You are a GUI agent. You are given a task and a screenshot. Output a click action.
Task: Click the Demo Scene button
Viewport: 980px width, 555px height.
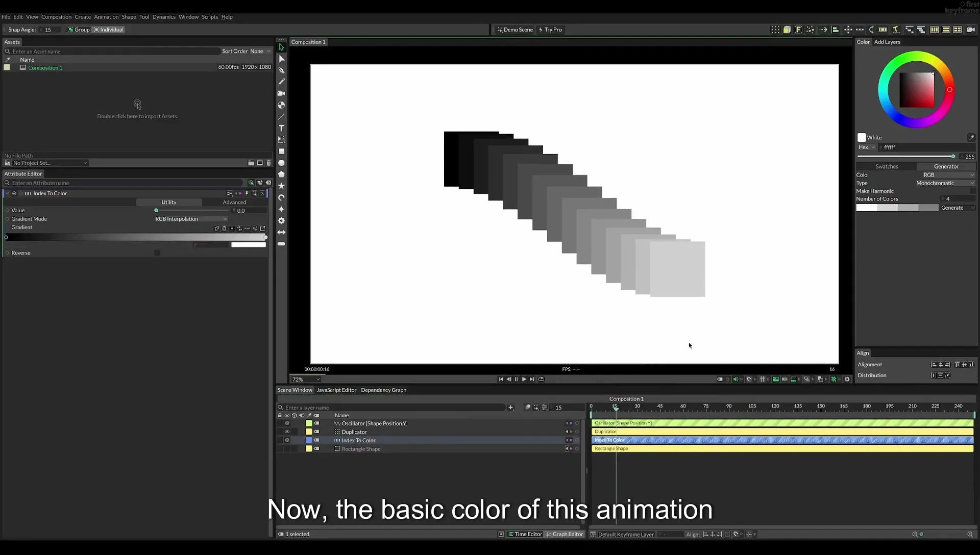pyautogui.click(x=515, y=30)
